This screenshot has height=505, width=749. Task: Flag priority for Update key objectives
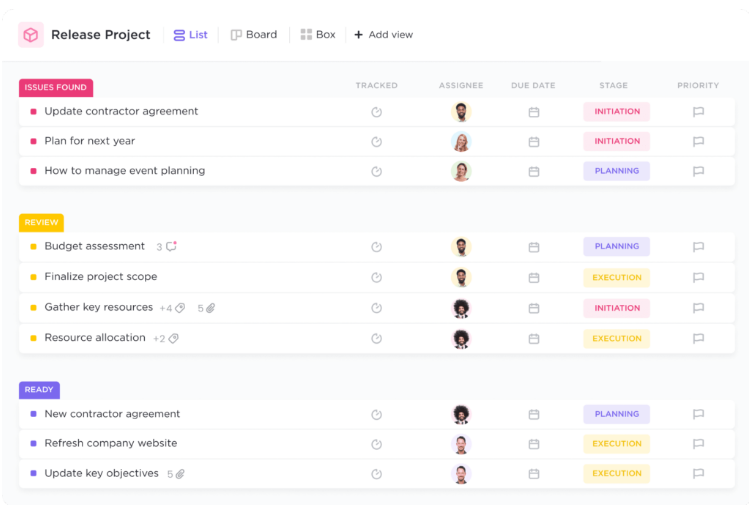pos(698,474)
